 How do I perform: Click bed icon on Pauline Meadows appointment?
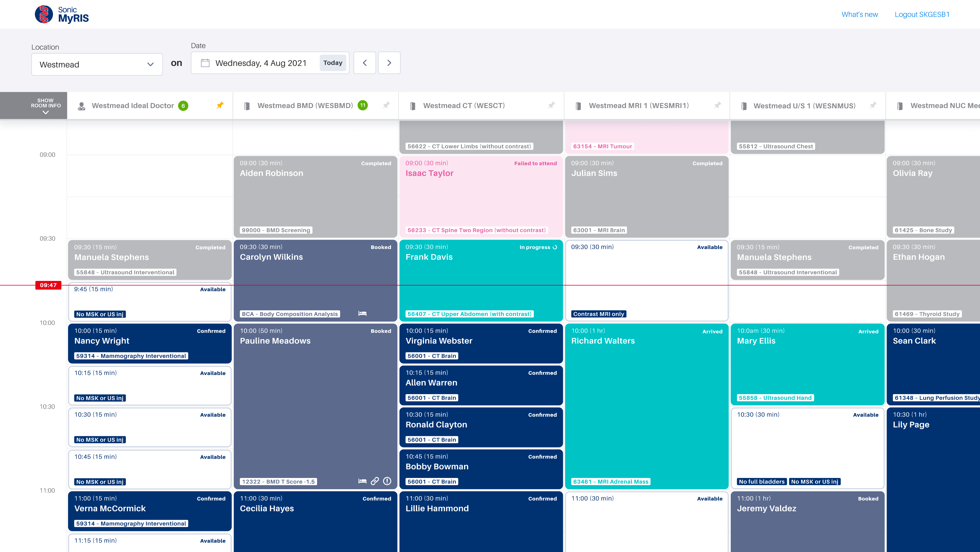(x=362, y=481)
